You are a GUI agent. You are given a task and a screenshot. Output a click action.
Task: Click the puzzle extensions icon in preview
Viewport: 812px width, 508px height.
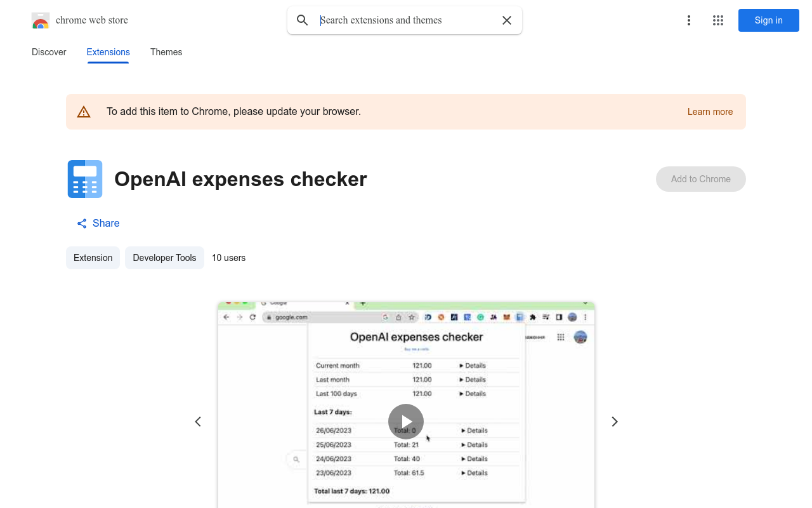[x=533, y=317]
